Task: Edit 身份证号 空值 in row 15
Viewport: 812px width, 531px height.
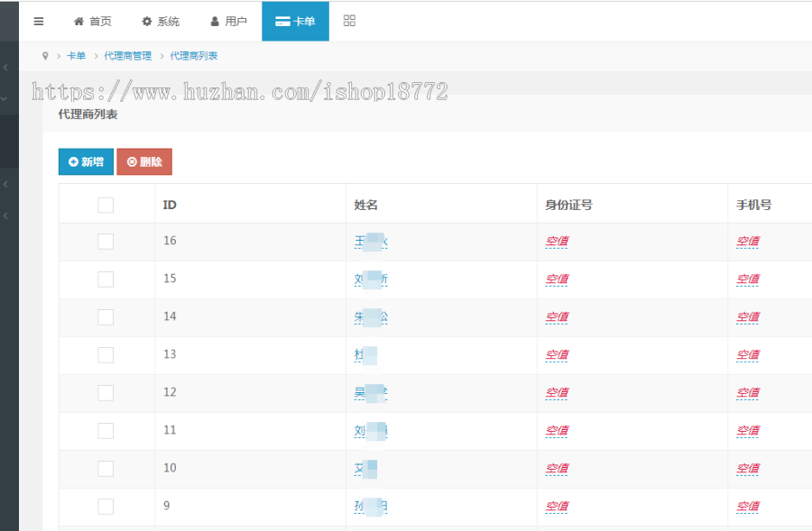Action: click(x=557, y=279)
